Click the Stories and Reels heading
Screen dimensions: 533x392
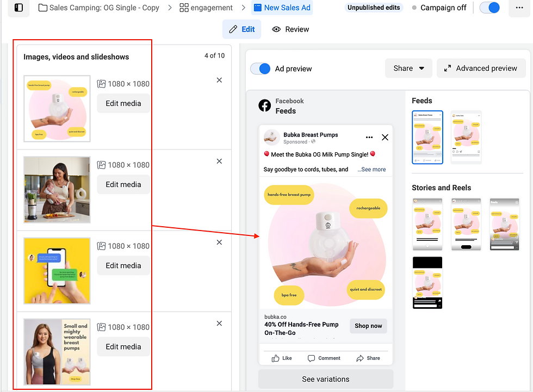[x=441, y=188]
